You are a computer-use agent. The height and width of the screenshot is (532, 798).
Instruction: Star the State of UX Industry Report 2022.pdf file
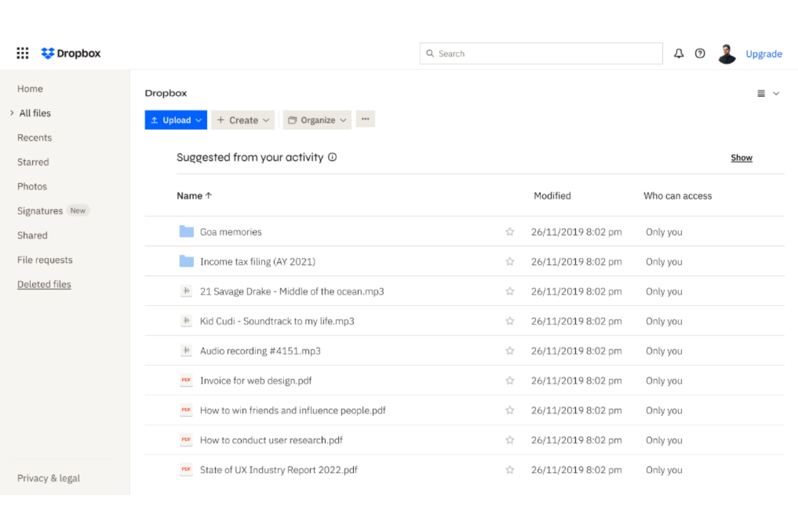coord(510,469)
